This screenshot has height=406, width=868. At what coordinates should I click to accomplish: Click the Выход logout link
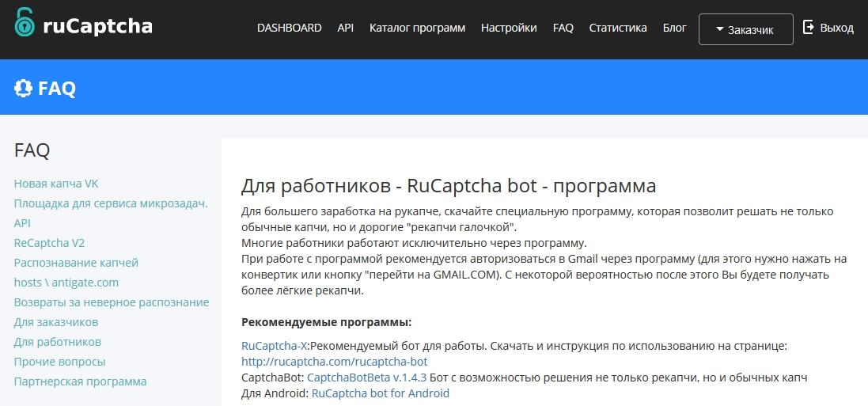coord(836,28)
